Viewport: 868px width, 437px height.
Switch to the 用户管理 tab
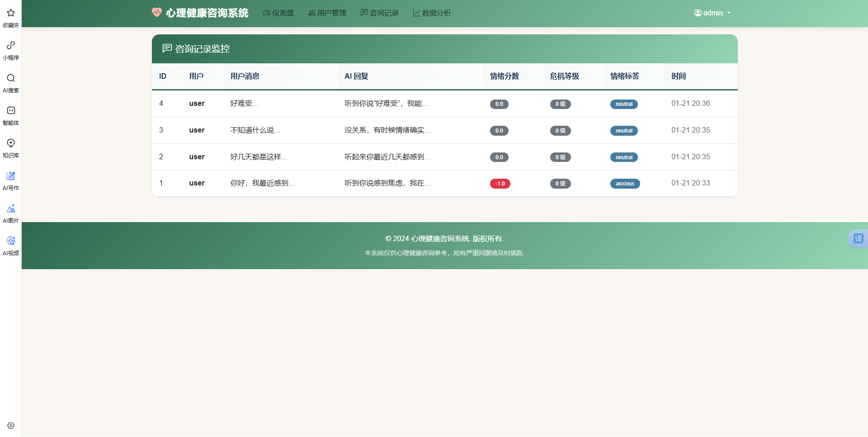pos(327,13)
